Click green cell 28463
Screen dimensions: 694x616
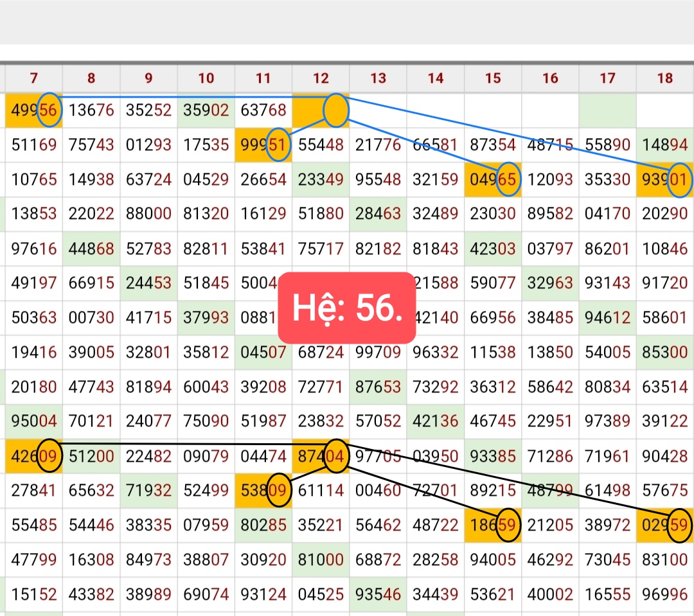(378, 214)
